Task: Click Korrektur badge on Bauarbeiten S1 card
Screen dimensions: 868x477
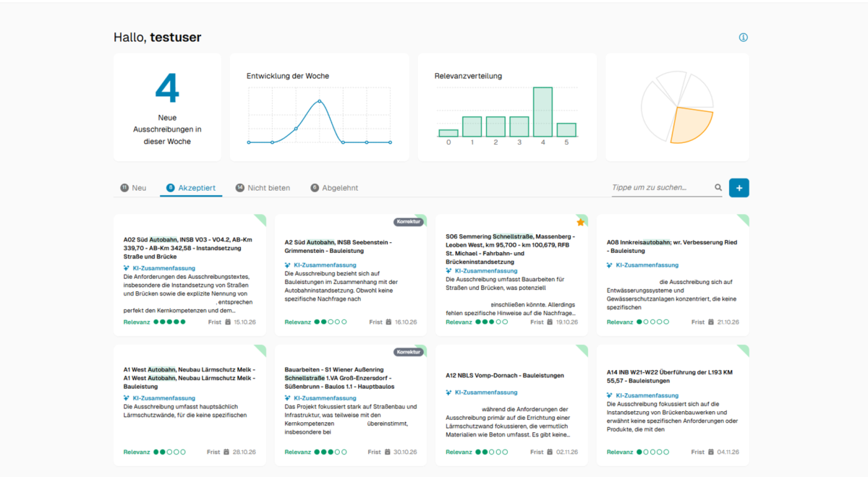Action: (x=409, y=352)
